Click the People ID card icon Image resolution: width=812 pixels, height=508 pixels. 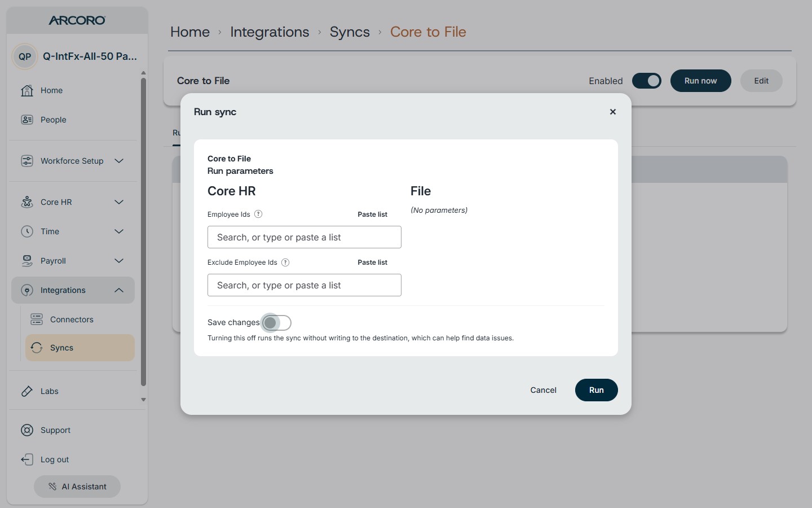click(x=27, y=120)
